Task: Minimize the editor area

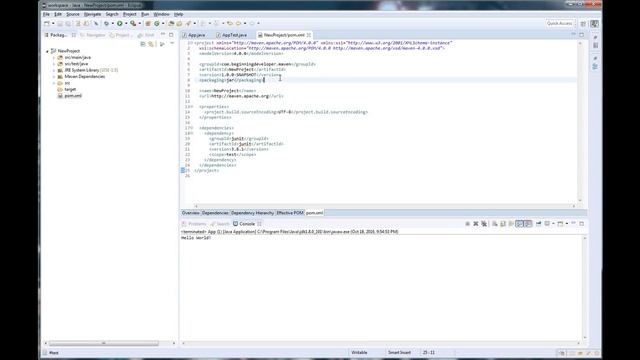Action: pos(573,35)
